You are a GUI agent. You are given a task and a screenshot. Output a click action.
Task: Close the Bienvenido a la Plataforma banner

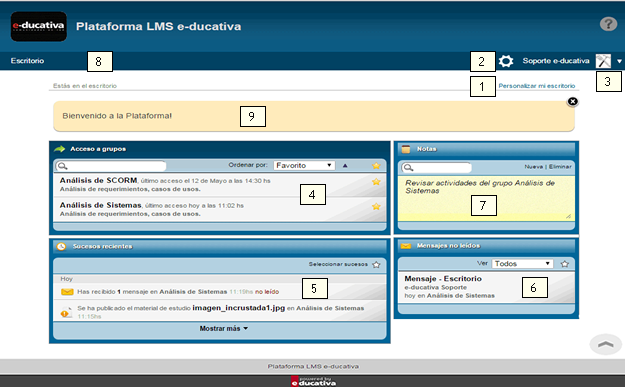(x=573, y=102)
